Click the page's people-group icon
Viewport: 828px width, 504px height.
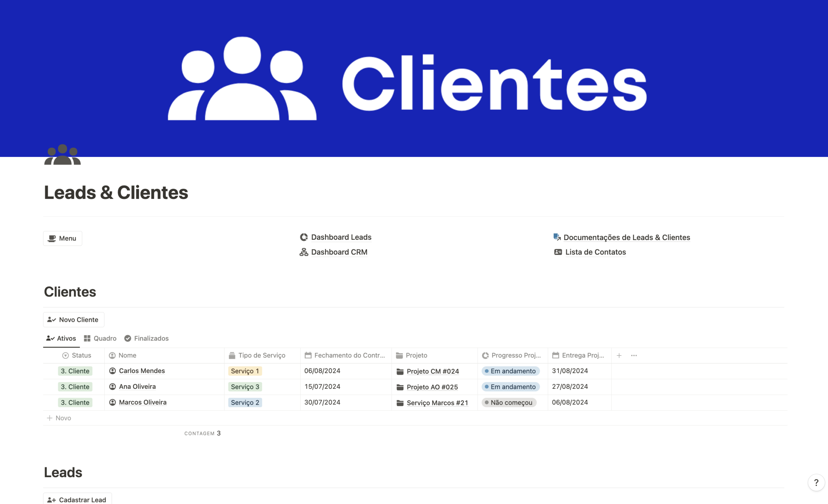[x=62, y=155]
